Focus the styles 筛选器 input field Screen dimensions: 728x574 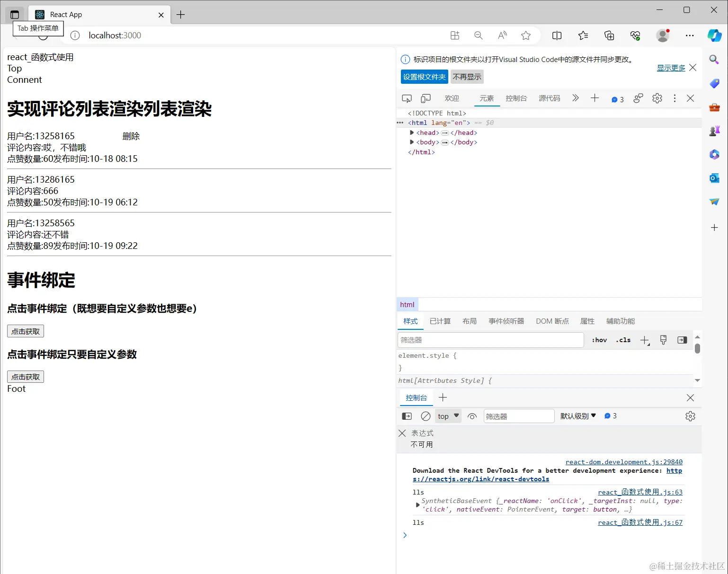coord(491,340)
